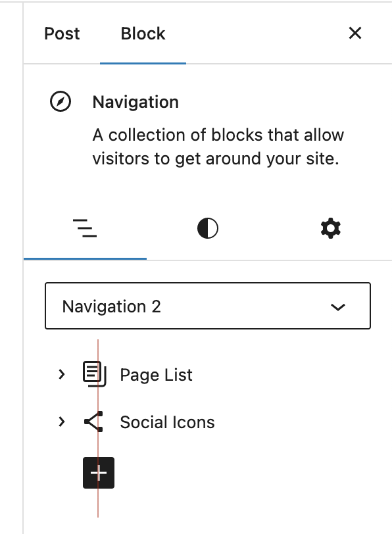Click the Settings gear icon

[x=330, y=228]
